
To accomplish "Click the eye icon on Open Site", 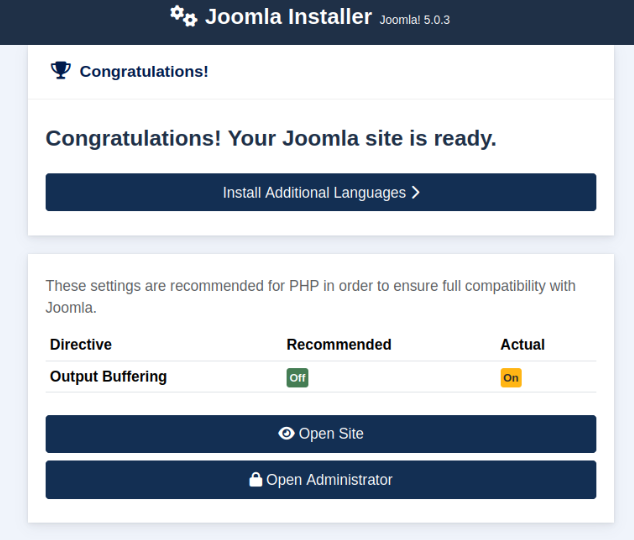I will pyautogui.click(x=286, y=433).
